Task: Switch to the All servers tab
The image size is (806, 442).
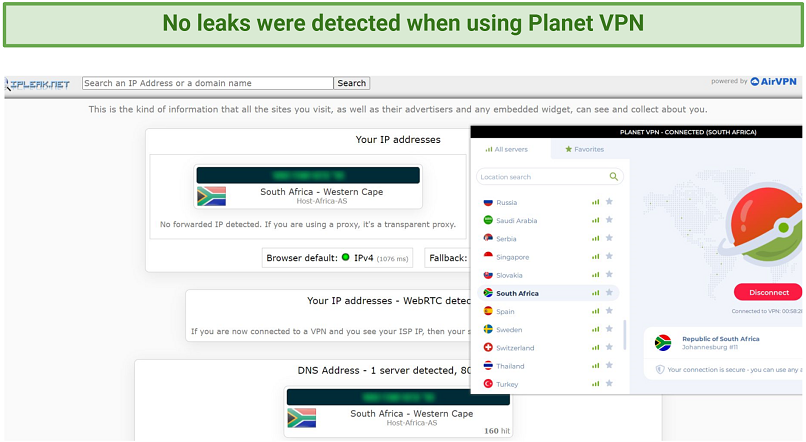Action: click(510, 149)
